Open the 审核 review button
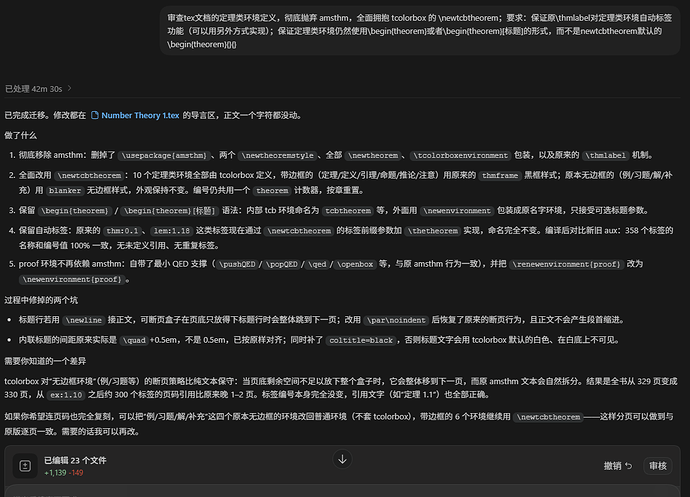This screenshot has height=497, width=690. (x=657, y=466)
